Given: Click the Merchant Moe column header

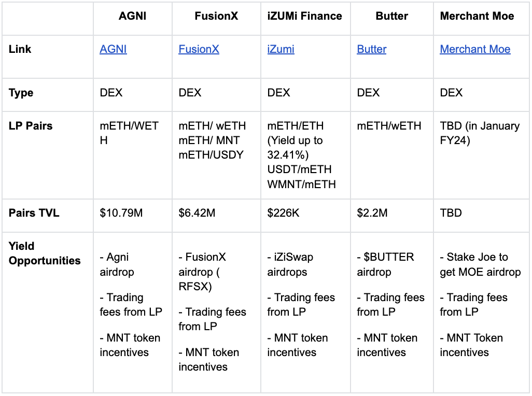Looking at the screenshot, I should tap(481, 18).
